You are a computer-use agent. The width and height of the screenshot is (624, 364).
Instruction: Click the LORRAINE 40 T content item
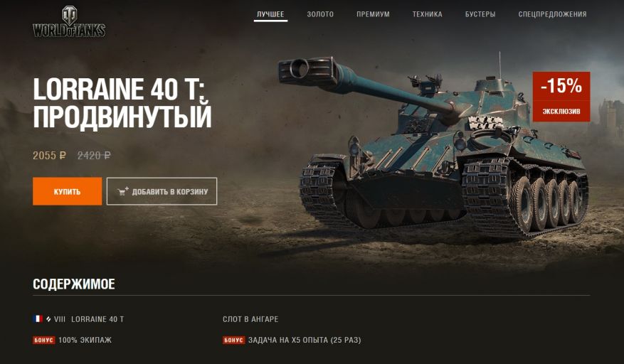pyautogui.click(x=97, y=319)
